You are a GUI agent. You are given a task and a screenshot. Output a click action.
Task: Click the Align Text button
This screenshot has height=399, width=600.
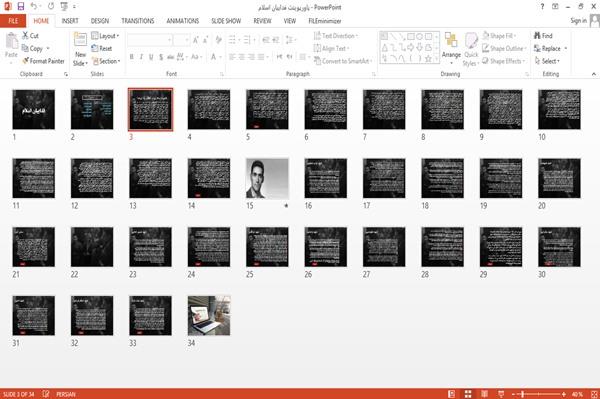click(x=331, y=48)
